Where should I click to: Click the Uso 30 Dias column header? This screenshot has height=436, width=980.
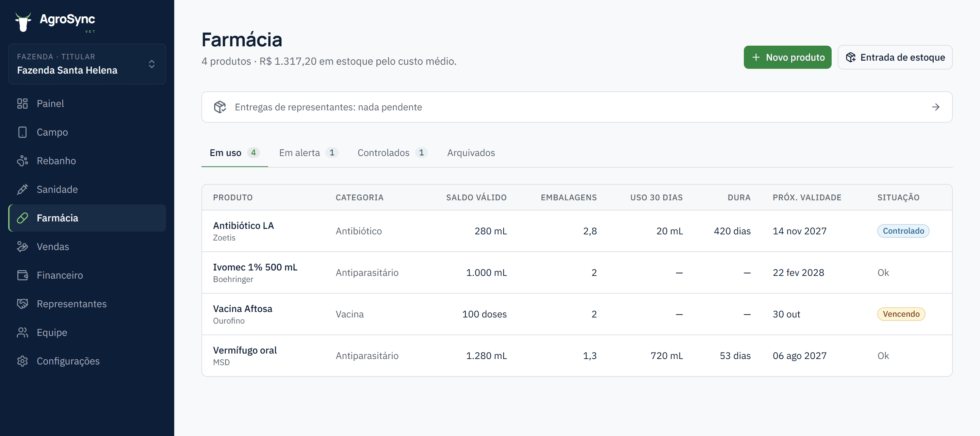[656, 197]
